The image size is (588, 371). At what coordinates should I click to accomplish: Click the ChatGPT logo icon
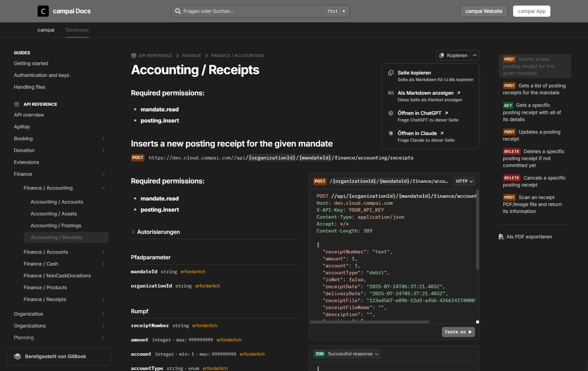tap(391, 113)
